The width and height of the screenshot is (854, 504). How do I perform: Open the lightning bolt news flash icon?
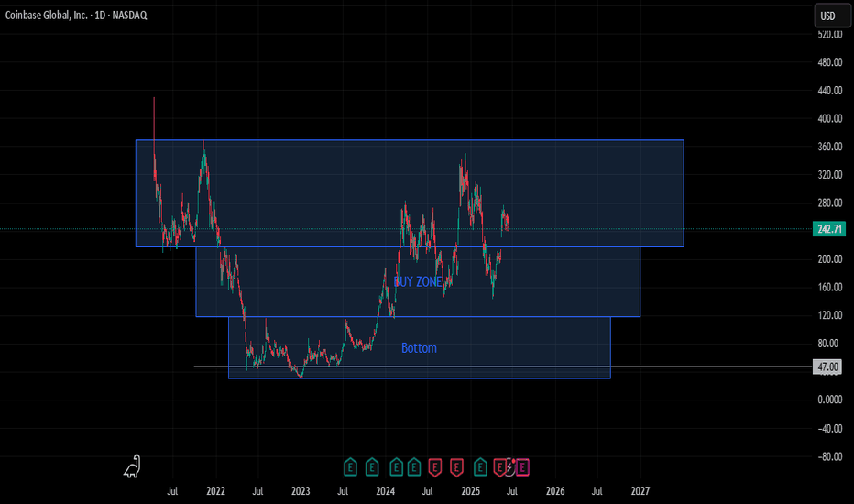click(509, 467)
